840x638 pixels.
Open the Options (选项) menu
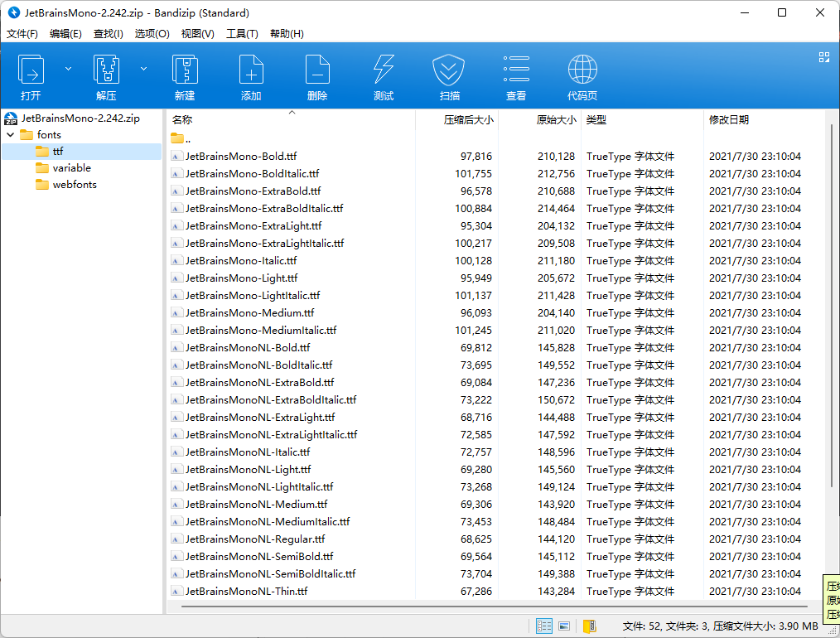152,34
